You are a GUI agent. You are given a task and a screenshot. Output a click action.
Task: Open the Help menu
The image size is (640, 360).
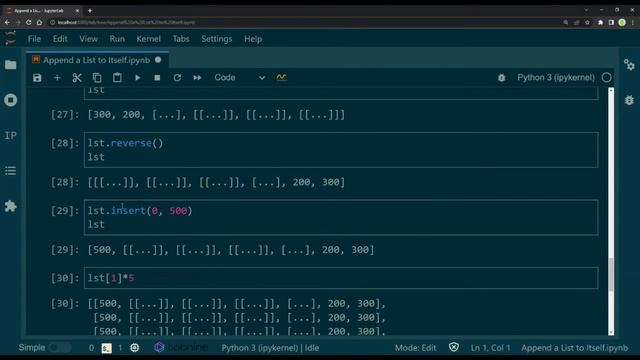[x=253, y=39]
